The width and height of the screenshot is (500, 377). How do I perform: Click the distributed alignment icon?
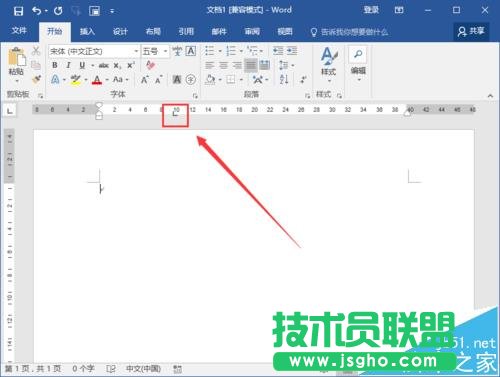(265, 65)
